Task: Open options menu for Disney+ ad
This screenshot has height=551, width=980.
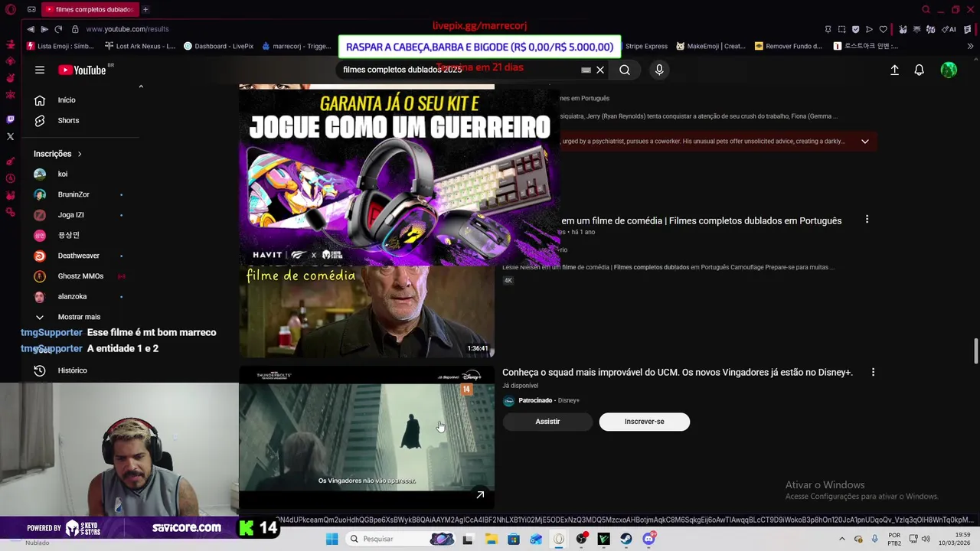Action: [x=873, y=373]
